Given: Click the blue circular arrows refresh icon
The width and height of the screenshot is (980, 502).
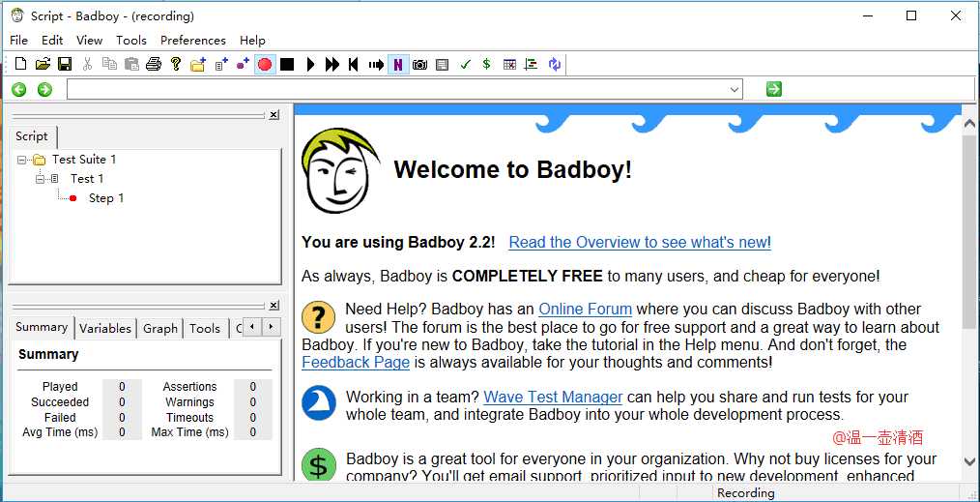Looking at the screenshot, I should [x=555, y=64].
